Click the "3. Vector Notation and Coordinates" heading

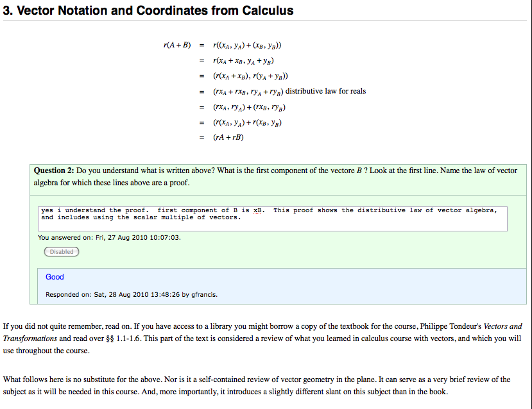tap(149, 11)
